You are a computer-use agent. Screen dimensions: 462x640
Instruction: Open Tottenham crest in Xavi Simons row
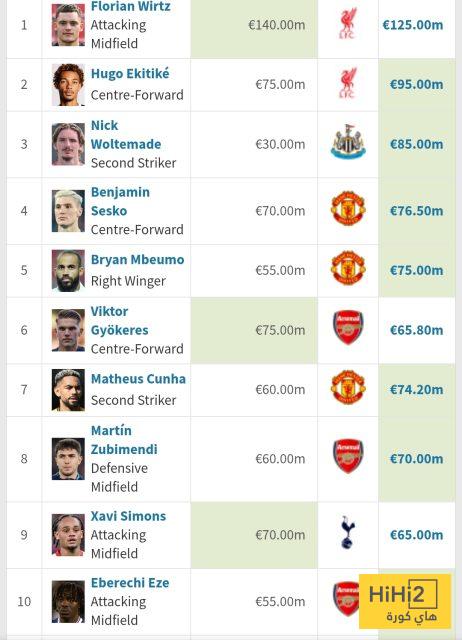[348, 532]
